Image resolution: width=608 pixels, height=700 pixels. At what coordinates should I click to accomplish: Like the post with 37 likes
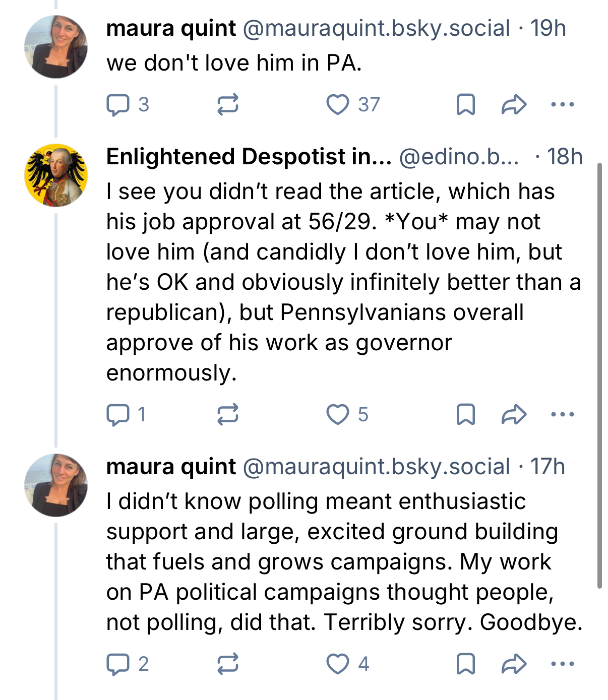pos(338,105)
